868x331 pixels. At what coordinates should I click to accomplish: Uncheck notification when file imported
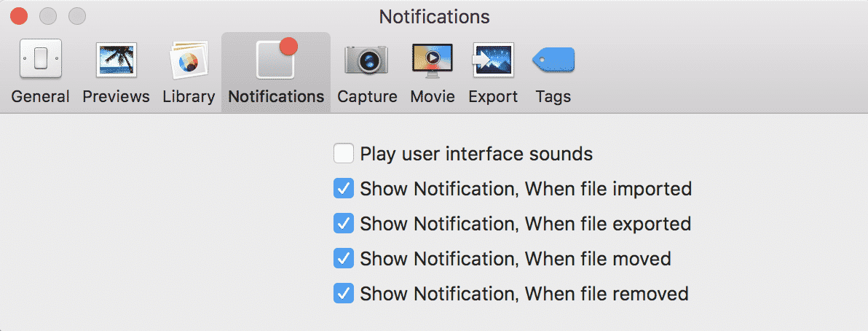[344, 189]
